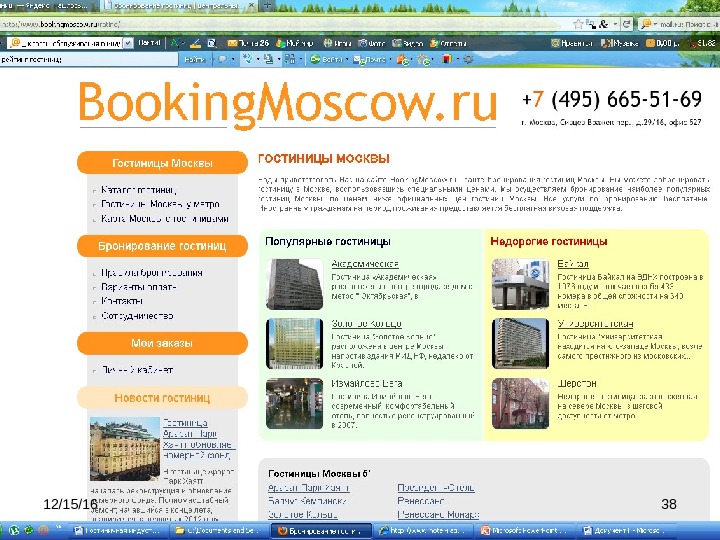720x540 pixels.
Task: Click the Золотое Кольцо hotel thumbnail photo
Action: [x=294, y=343]
